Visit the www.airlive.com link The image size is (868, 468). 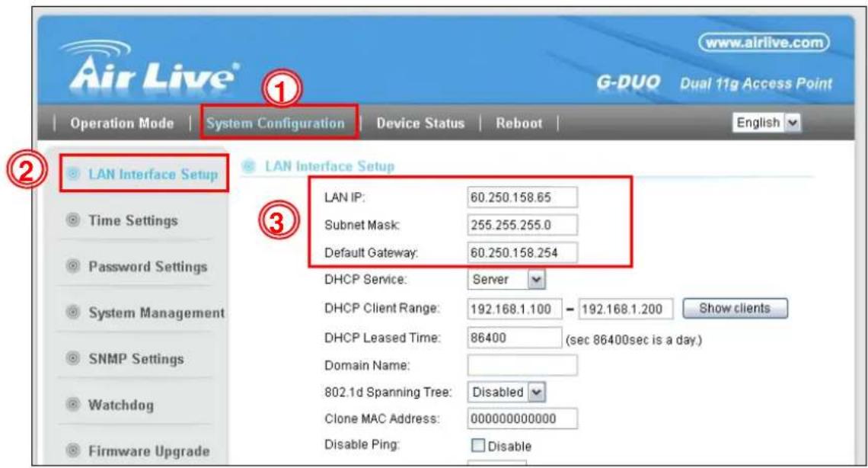coord(764,43)
